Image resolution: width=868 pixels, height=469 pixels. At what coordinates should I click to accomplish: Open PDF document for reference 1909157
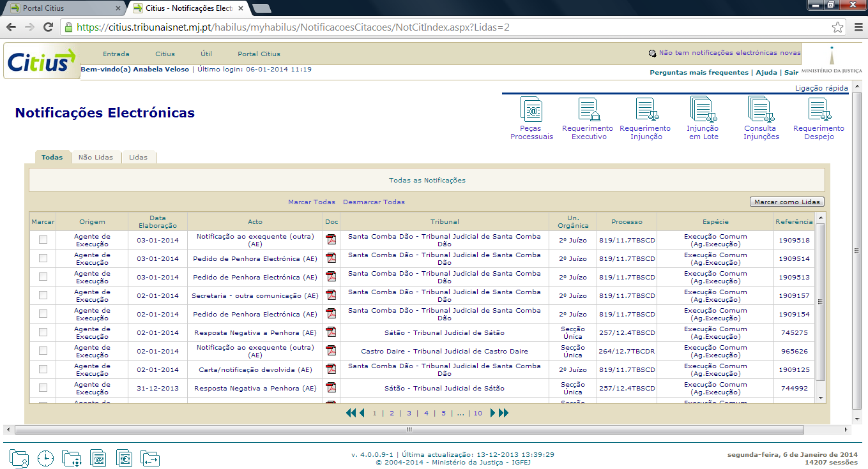[x=331, y=295]
